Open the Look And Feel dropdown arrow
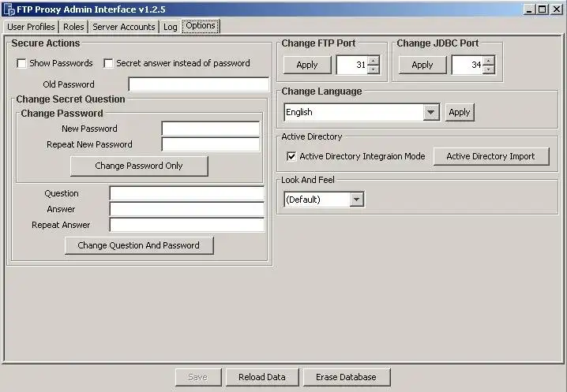 coord(356,200)
